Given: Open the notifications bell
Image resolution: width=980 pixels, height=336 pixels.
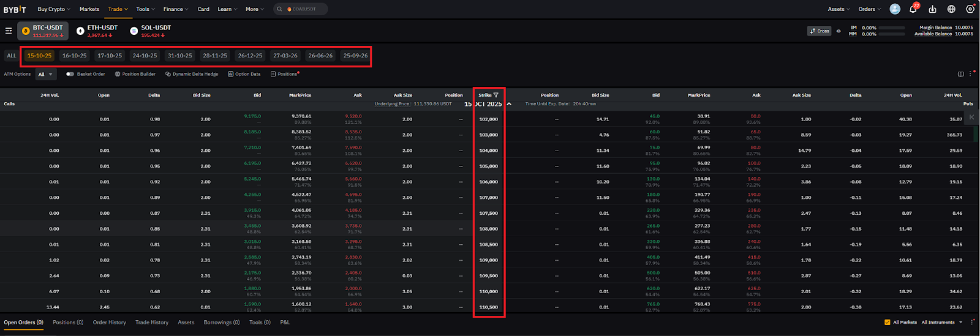Looking at the screenshot, I should tap(913, 9).
